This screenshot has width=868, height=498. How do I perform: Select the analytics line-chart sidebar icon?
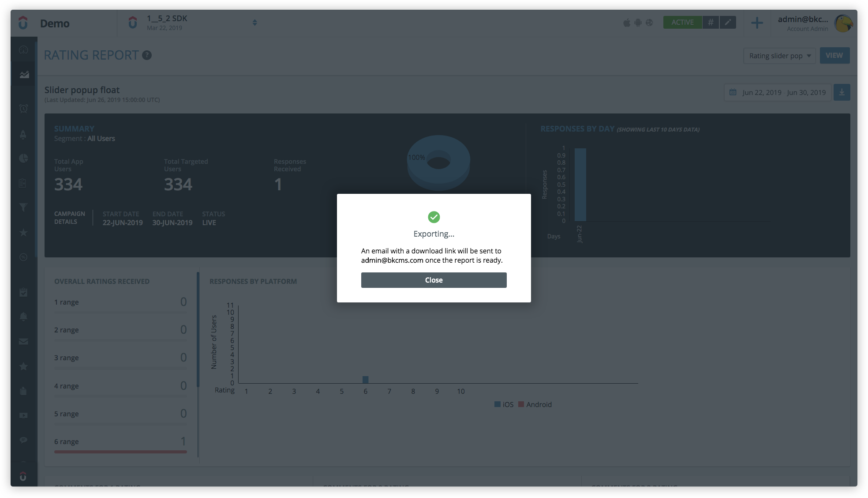pos(24,75)
